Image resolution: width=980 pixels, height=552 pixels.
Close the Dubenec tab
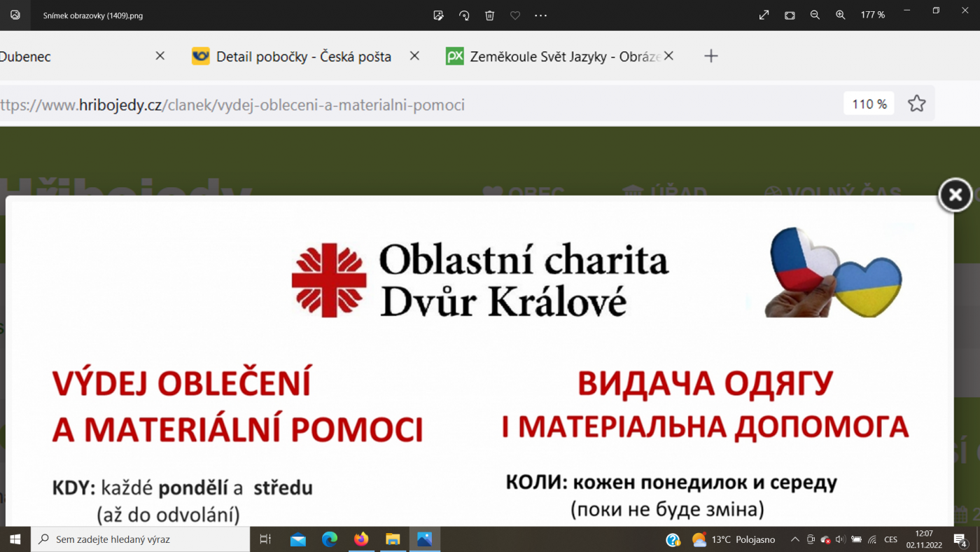pos(160,56)
